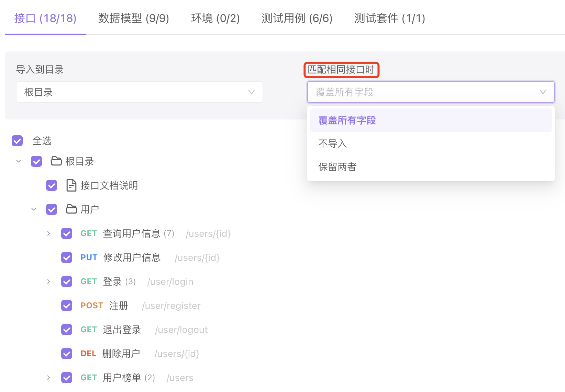Deselect the 注册 POST endpoint checkbox
The width and height of the screenshot is (565, 392).
(x=67, y=305)
